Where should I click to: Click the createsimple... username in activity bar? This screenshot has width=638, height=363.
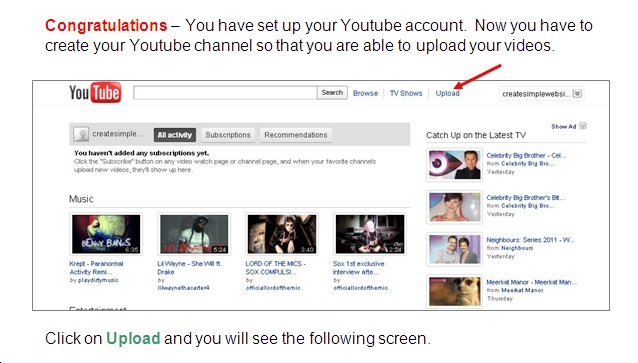118,134
